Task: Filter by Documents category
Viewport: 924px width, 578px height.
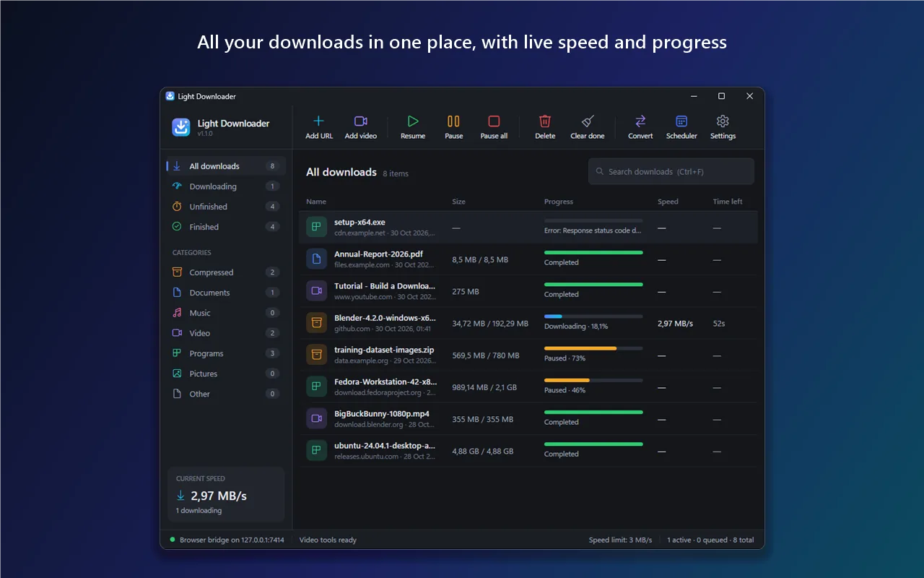Action: (x=226, y=293)
